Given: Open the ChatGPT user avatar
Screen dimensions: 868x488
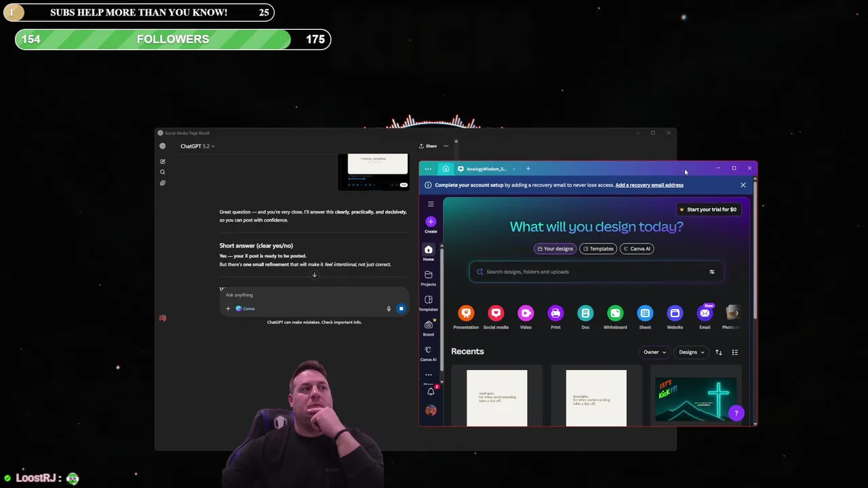Looking at the screenshot, I should click(x=163, y=318).
